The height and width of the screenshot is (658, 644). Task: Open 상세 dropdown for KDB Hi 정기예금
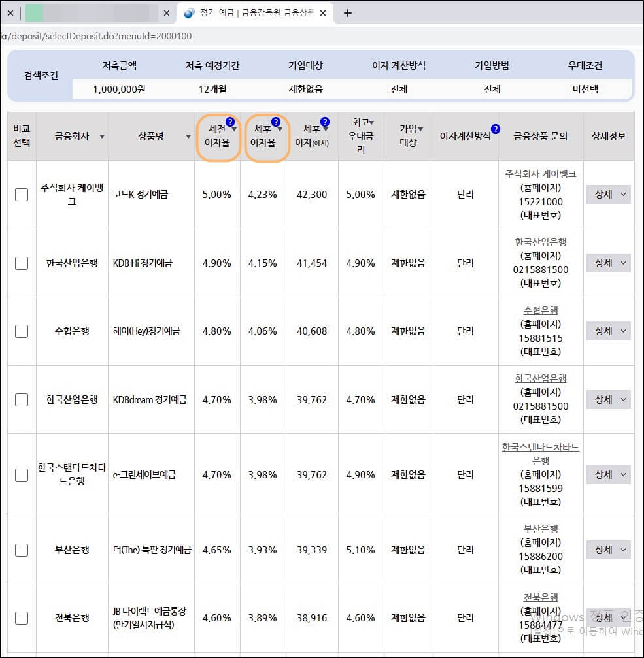pyautogui.click(x=608, y=263)
